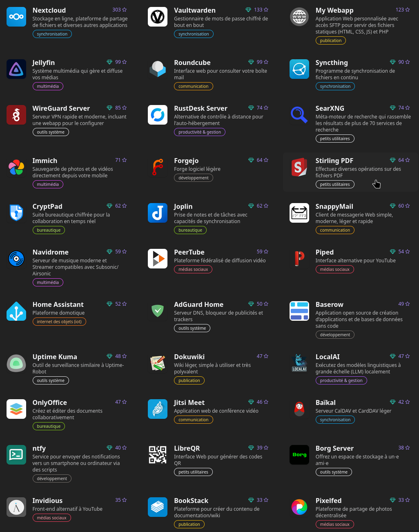Star the PeerTube app
The height and width of the screenshot is (532, 419).
coord(266,252)
